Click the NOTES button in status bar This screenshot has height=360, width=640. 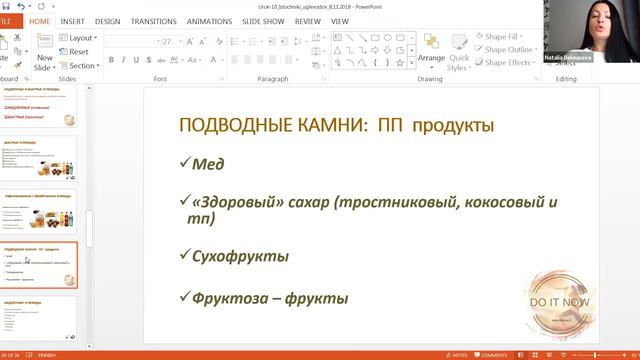[x=456, y=355]
